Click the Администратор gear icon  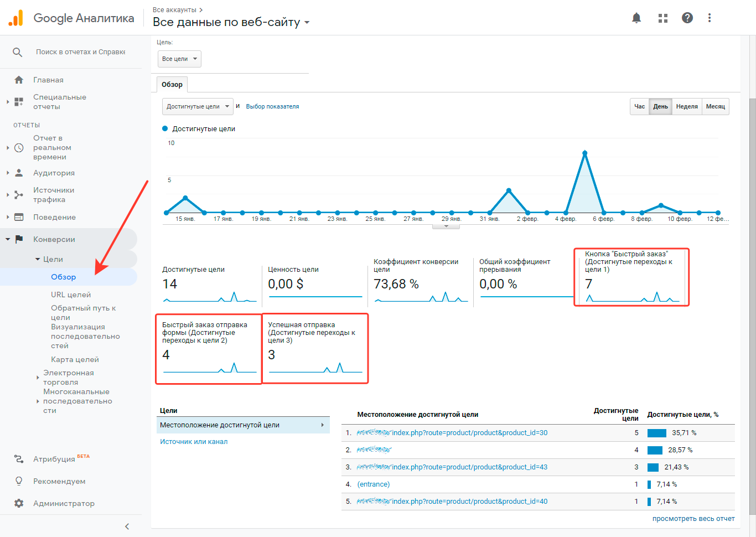pos(19,503)
